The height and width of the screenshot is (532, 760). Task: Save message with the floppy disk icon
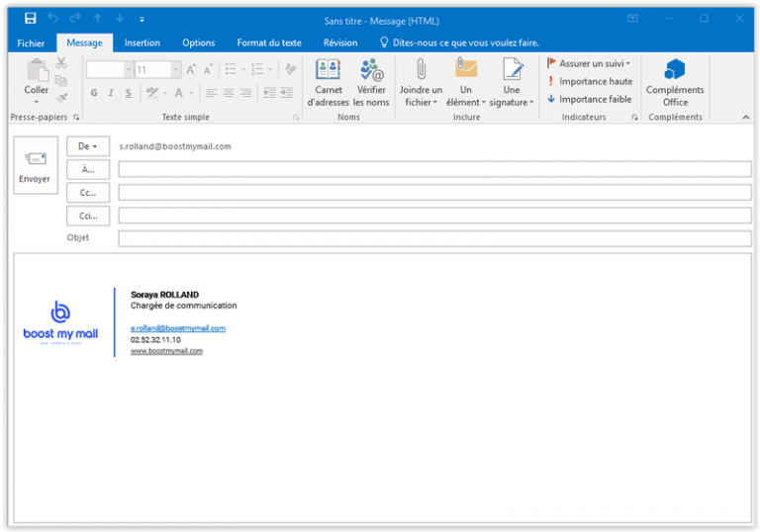pyautogui.click(x=30, y=19)
